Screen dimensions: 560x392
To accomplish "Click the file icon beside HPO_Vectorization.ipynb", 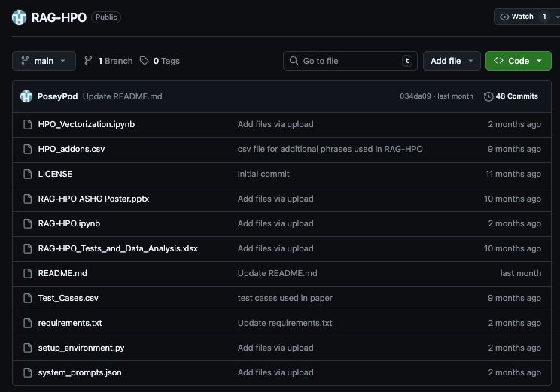I will [x=28, y=124].
